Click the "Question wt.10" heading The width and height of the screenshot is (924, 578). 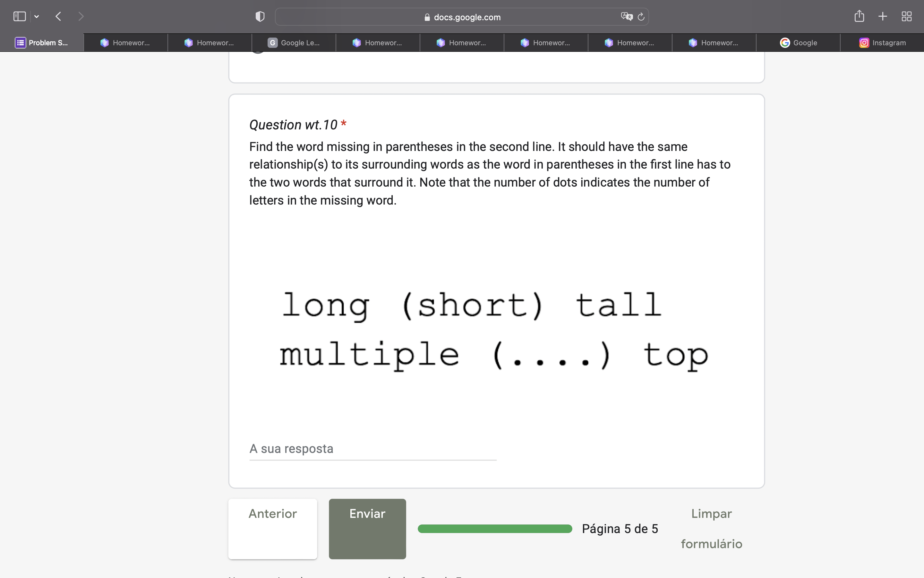point(293,125)
